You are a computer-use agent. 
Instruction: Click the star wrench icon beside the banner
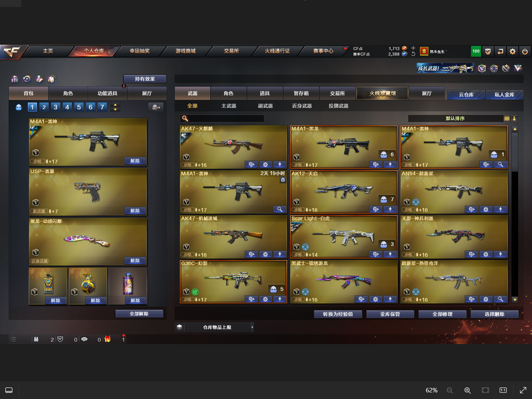[506, 68]
